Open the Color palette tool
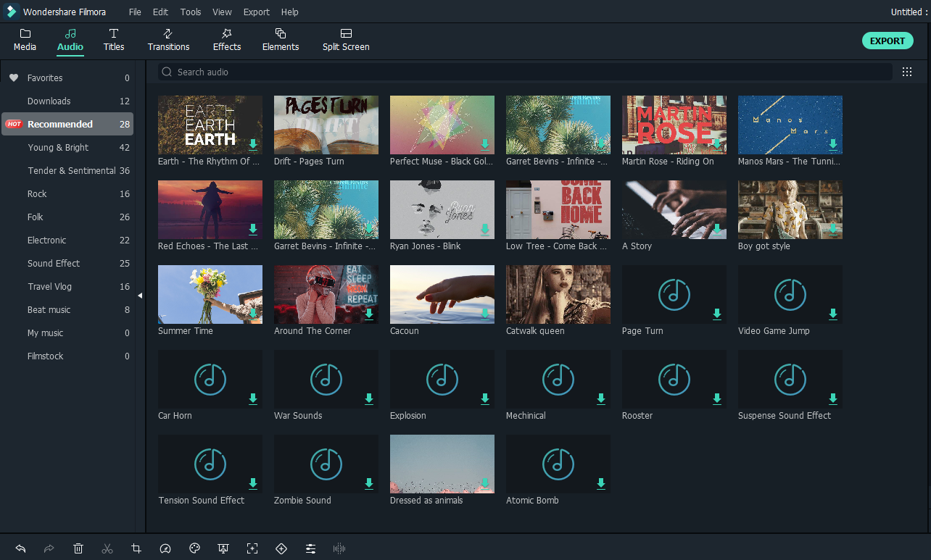 (194, 548)
